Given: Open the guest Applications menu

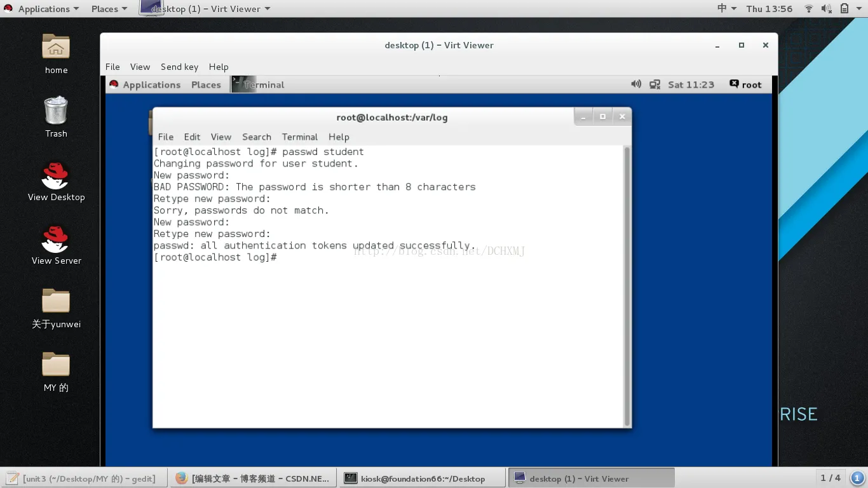Looking at the screenshot, I should point(152,85).
